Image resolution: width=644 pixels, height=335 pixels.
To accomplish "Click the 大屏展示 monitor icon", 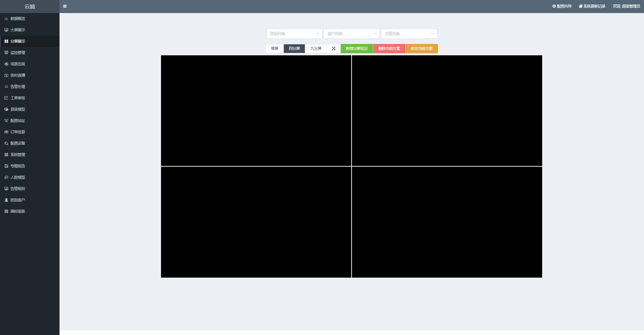I will click(6, 30).
